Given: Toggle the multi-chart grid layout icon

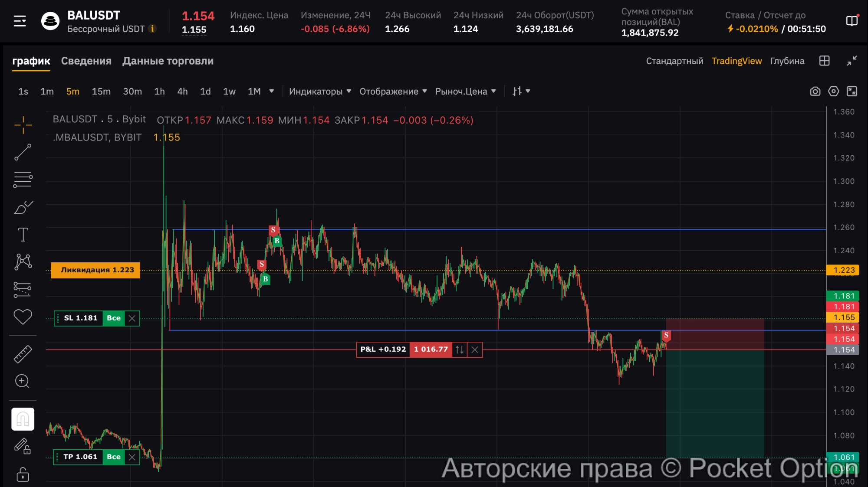Looking at the screenshot, I should (824, 61).
